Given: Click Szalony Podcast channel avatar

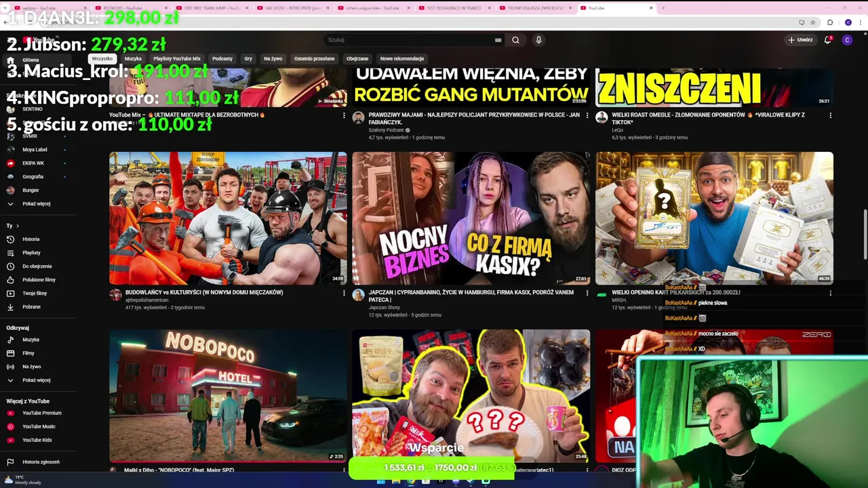Looking at the screenshot, I should [358, 117].
